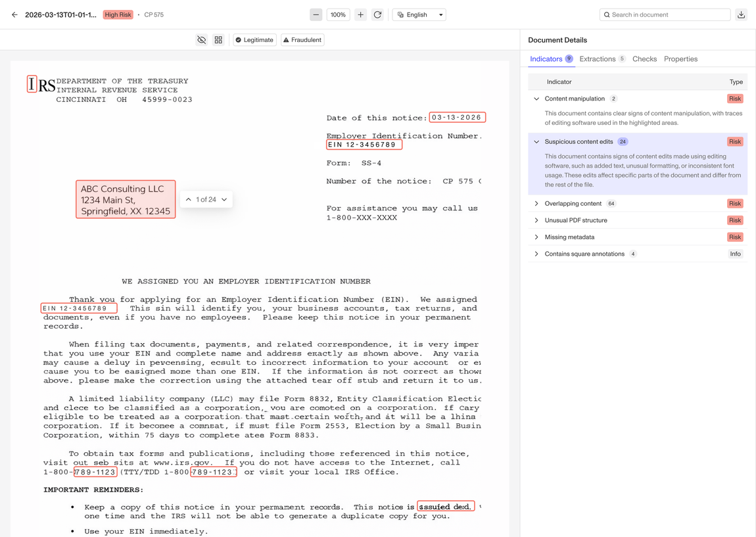Click the Risk badge for Missing metadata
Viewport: 756px width, 537px height.
(x=735, y=237)
